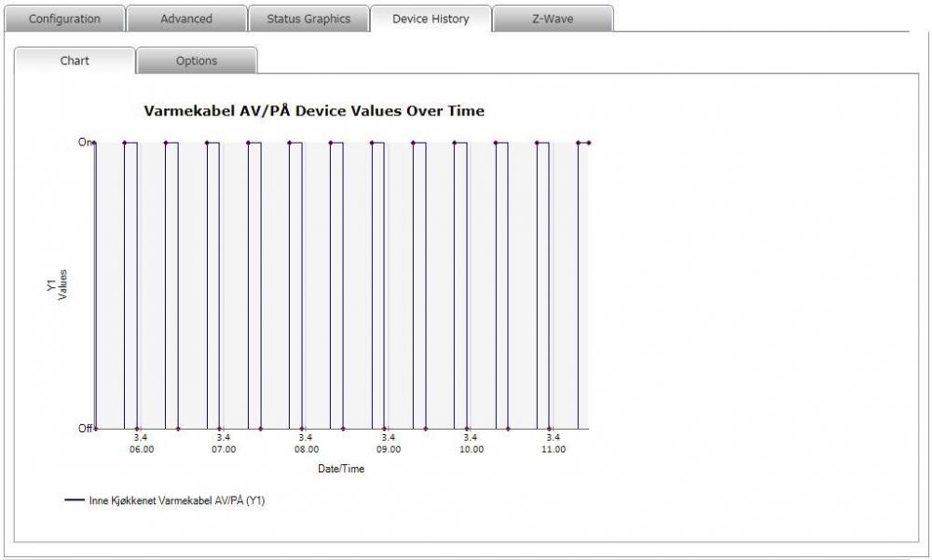Click the '3.4 08.00' time label
The width and height of the screenshot is (932, 560).
click(306, 444)
